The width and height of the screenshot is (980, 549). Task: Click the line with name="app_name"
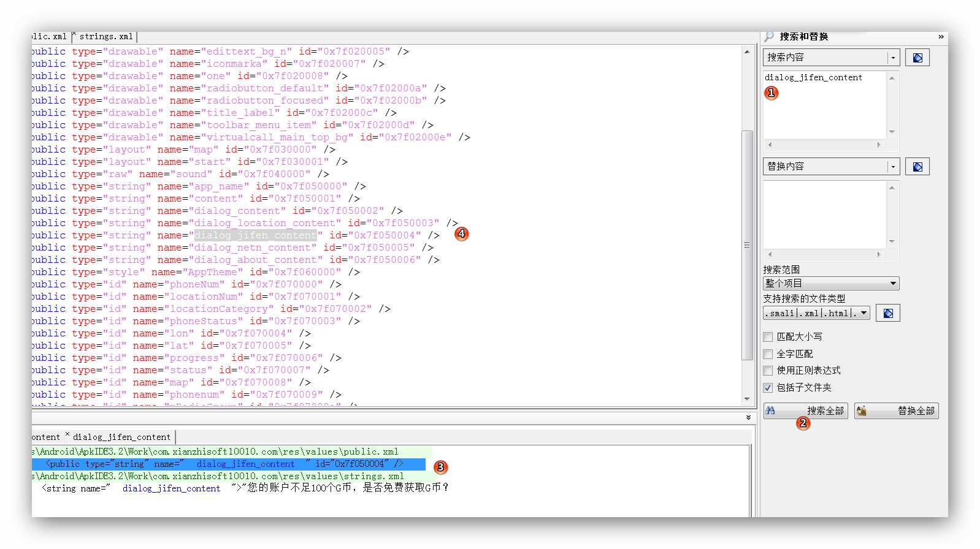(199, 186)
